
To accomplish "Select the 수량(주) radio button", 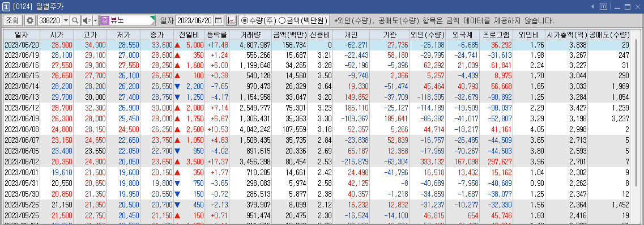I will 245,20.
